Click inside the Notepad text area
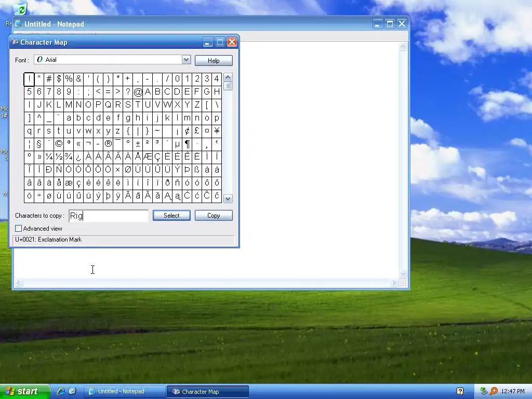This screenshot has height=399, width=532. coord(319,159)
